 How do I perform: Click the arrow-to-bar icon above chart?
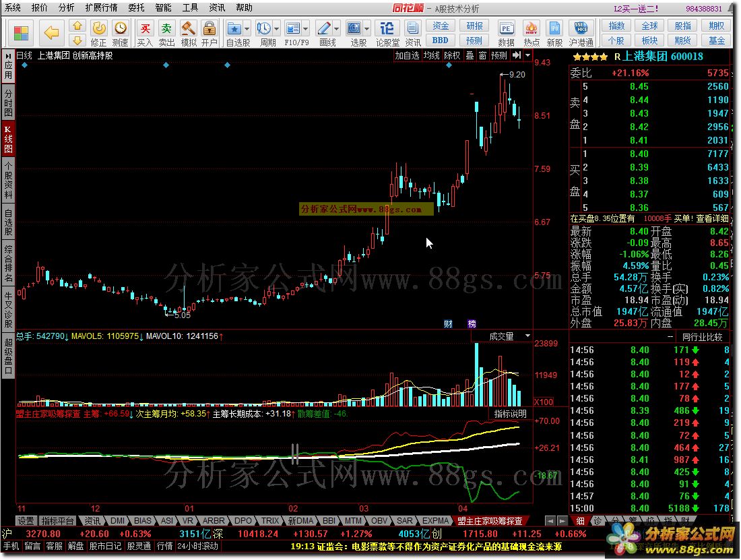(x=517, y=55)
